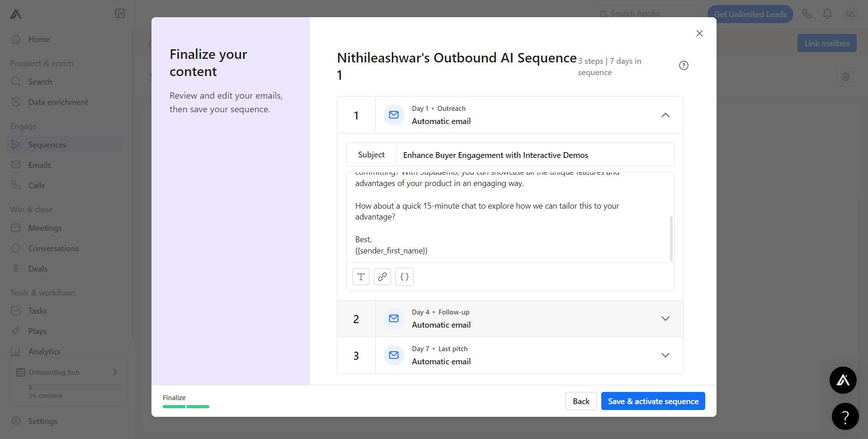The width and height of the screenshot is (868, 439).
Task: Select the Emails icon in the sidebar
Action: [16, 165]
